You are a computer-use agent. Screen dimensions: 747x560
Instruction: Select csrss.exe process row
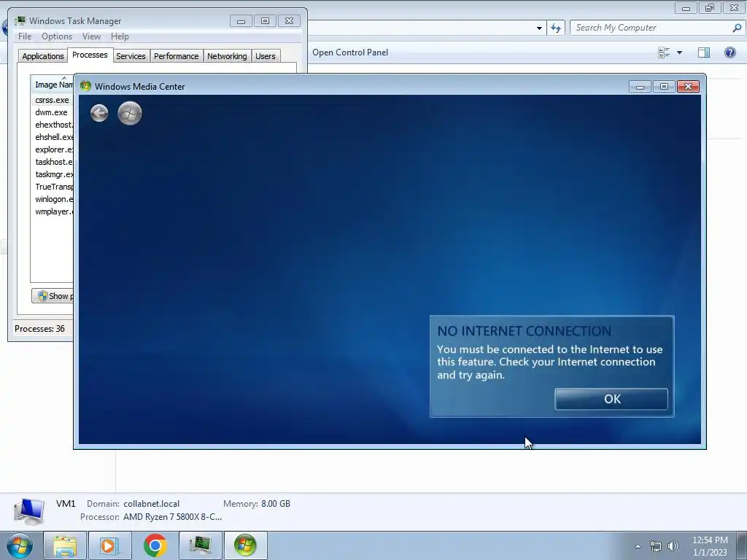click(x=53, y=100)
